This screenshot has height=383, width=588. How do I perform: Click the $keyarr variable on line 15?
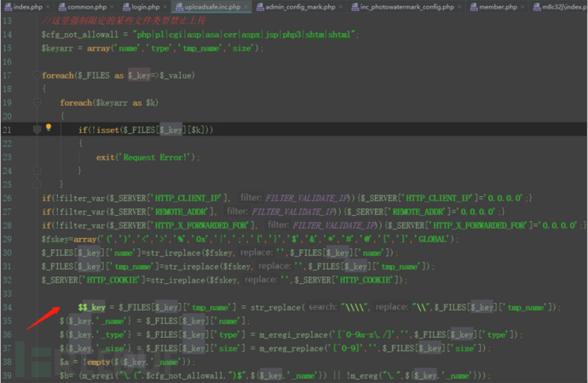point(57,48)
